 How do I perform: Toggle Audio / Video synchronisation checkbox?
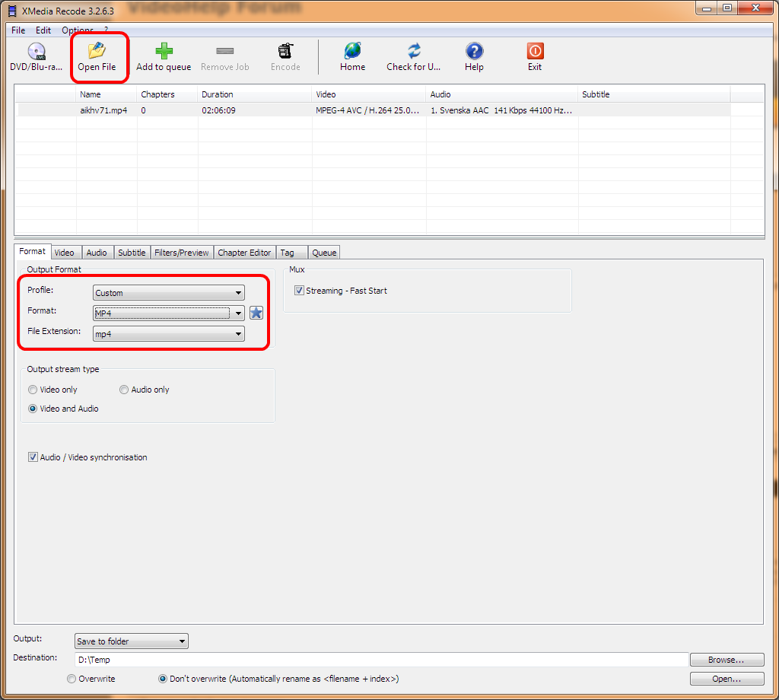click(33, 457)
